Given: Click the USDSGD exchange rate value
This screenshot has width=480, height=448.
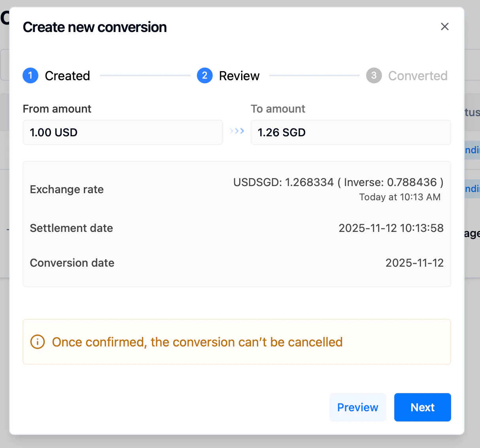Looking at the screenshot, I should (338, 182).
